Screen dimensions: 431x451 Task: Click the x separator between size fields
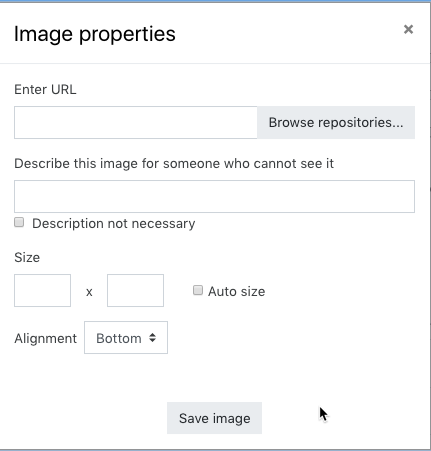pos(89,292)
